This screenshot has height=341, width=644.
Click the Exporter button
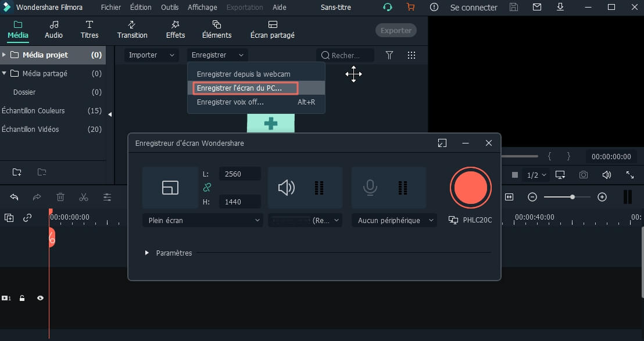click(x=396, y=30)
